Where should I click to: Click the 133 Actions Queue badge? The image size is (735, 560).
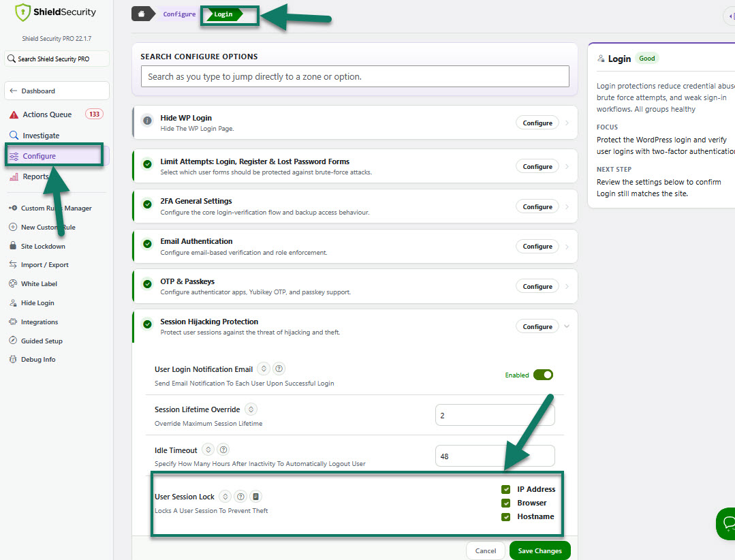click(x=94, y=114)
